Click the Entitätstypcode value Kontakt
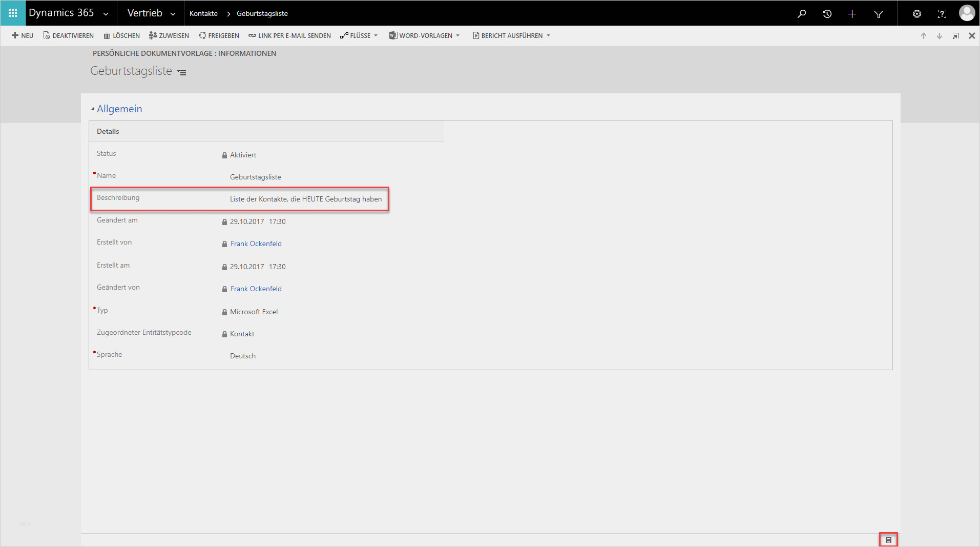This screenshot has height=547, width=980. pos(242,334)
